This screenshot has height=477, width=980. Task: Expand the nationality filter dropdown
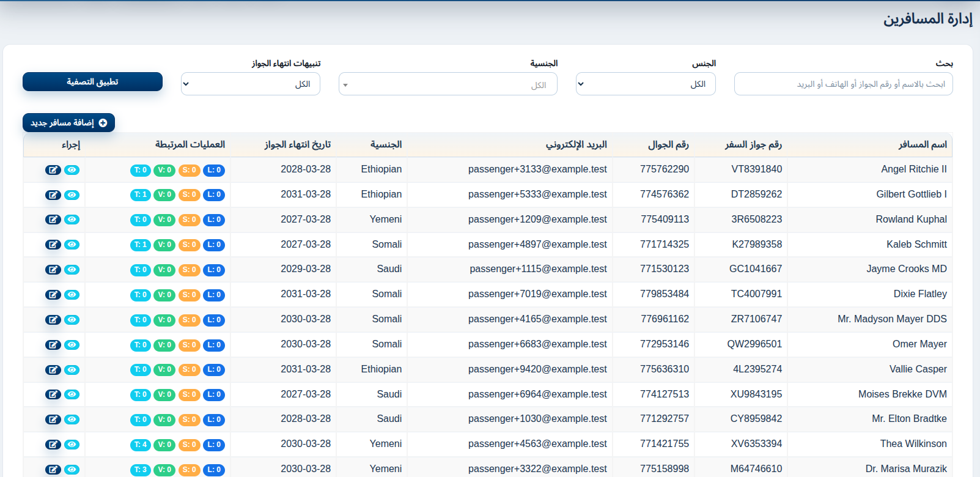[x=448, y=84]
